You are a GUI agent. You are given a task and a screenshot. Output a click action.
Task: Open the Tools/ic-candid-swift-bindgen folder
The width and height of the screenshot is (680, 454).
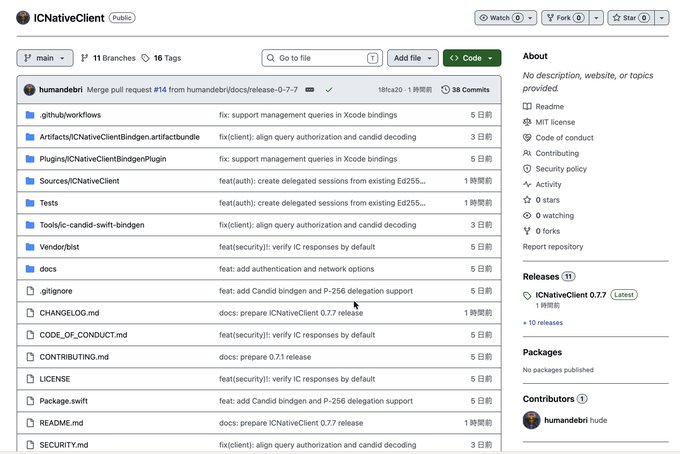92,225
